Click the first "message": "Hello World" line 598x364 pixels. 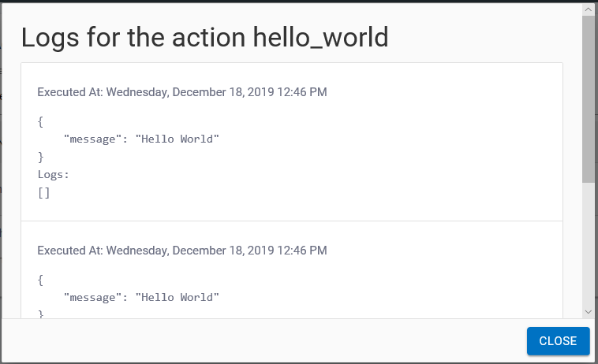click(141, 139)
